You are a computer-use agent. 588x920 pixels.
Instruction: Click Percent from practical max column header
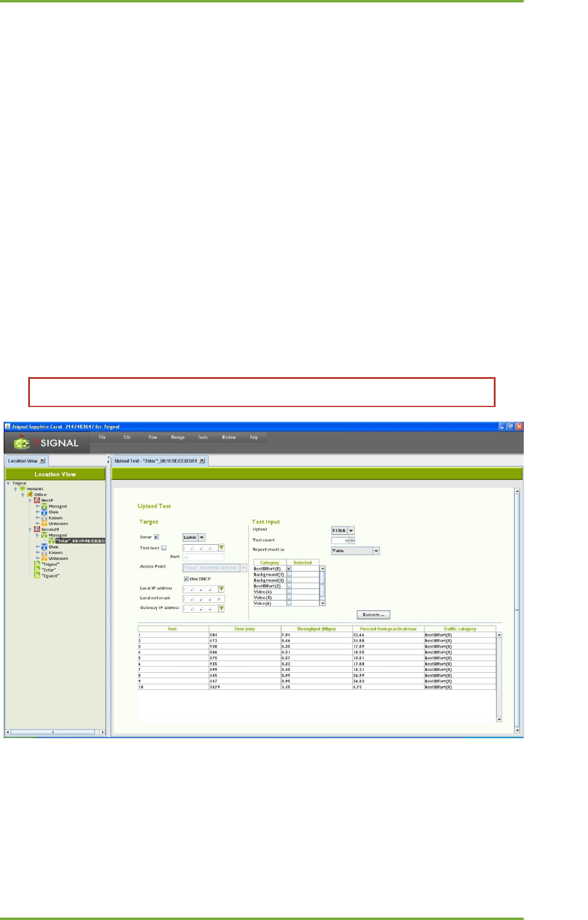click(388, 629)
